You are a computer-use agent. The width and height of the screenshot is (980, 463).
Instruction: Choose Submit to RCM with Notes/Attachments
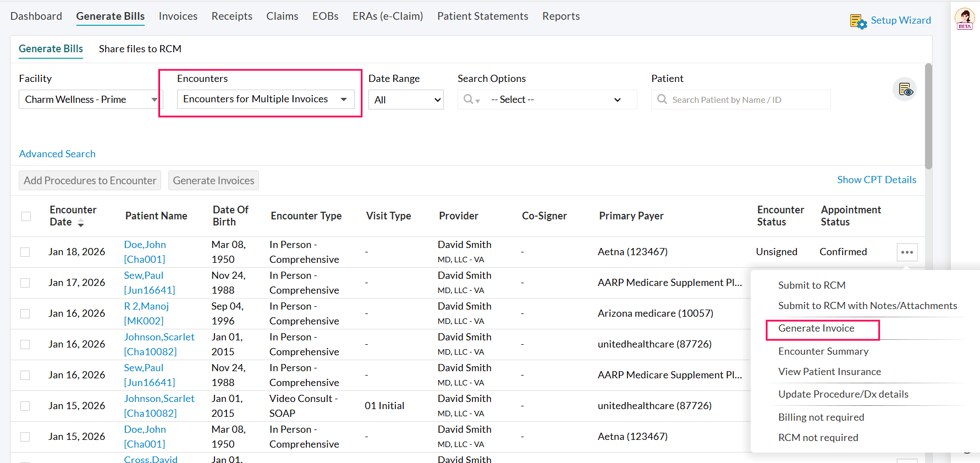[x=867, y=306]
